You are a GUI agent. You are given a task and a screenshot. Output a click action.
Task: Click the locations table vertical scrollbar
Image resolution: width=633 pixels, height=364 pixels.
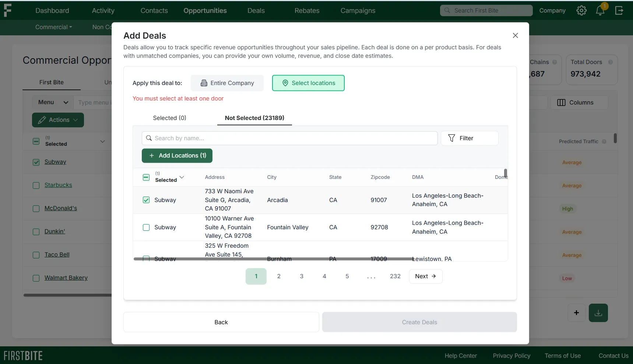point(506,173)
